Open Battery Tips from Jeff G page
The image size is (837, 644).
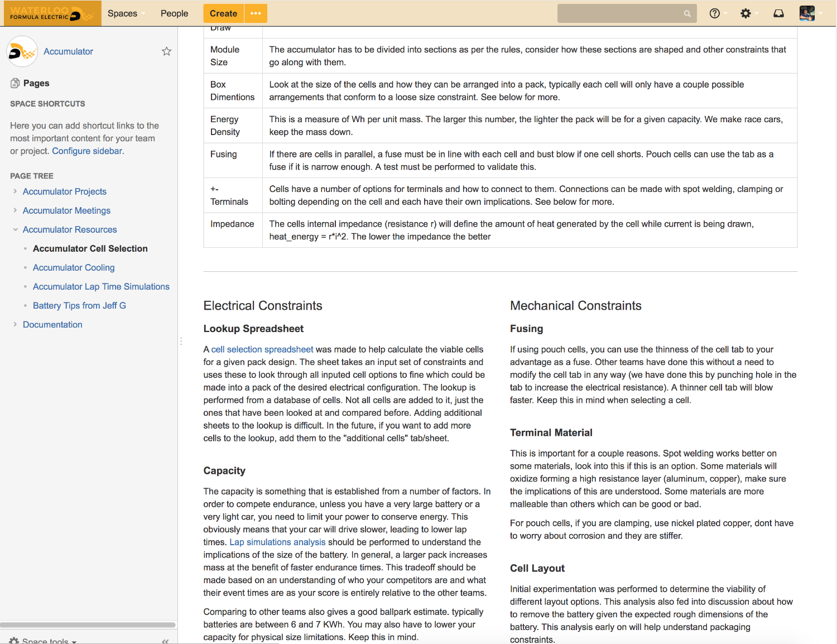coord(79,305)
